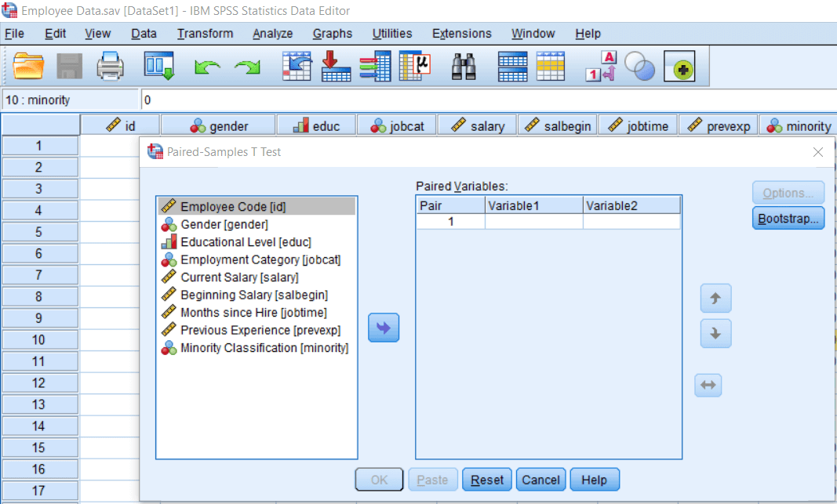Select Employee Code [id] variable

257,206
